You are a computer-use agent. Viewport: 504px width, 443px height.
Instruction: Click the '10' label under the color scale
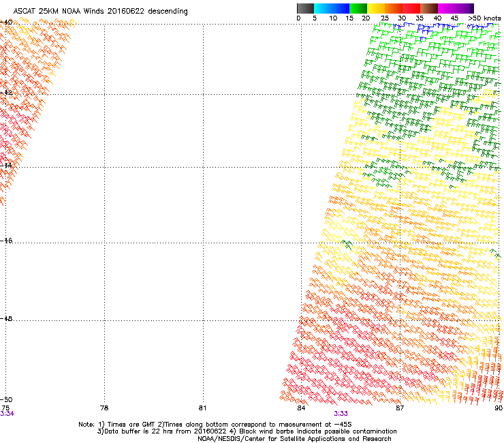point(333,18)
